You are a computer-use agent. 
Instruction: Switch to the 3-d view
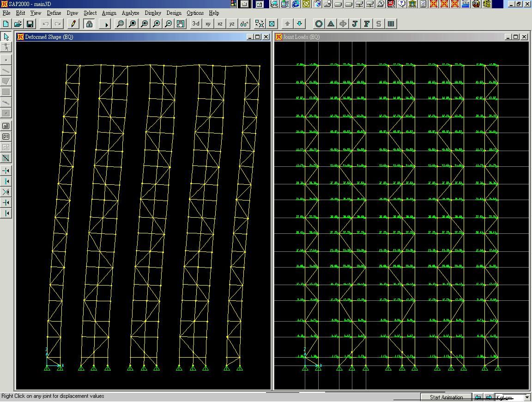click(x=196, y=24)
